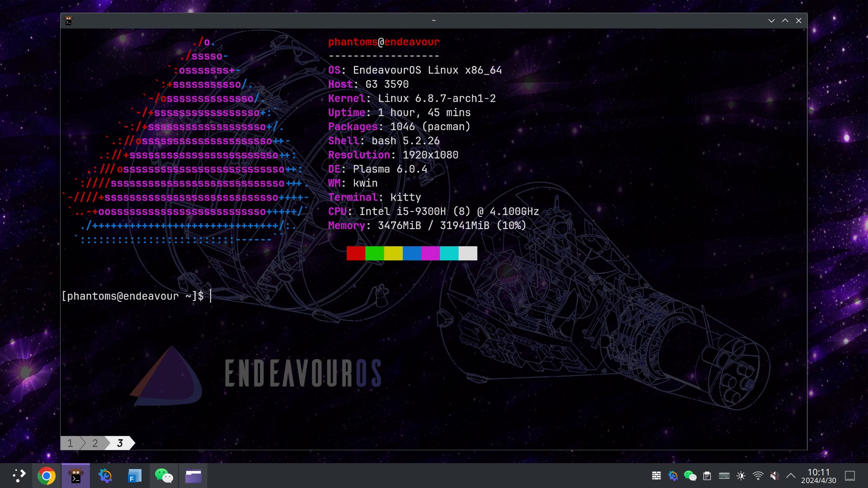Toggle the network connection in system tray
Image resolution: width=868 pixels, height=488 pixels.
point(758,475)
